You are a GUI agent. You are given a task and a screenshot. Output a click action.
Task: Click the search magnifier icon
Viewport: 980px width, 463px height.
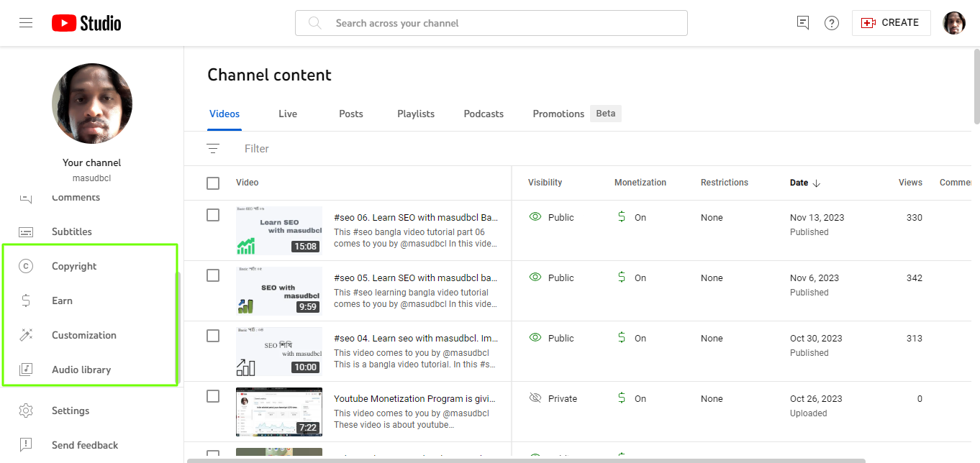(314, 23)
